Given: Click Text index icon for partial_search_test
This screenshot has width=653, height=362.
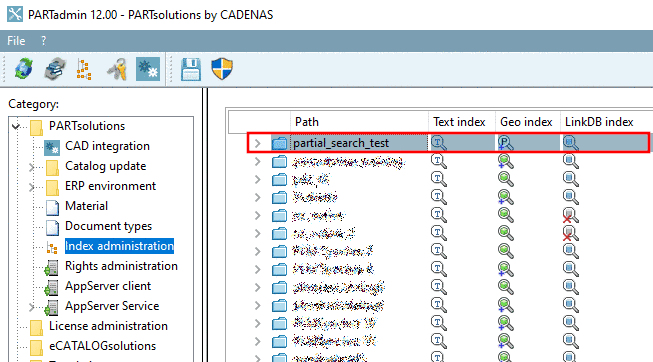Looking at the screenshot, I should point(439,143).
